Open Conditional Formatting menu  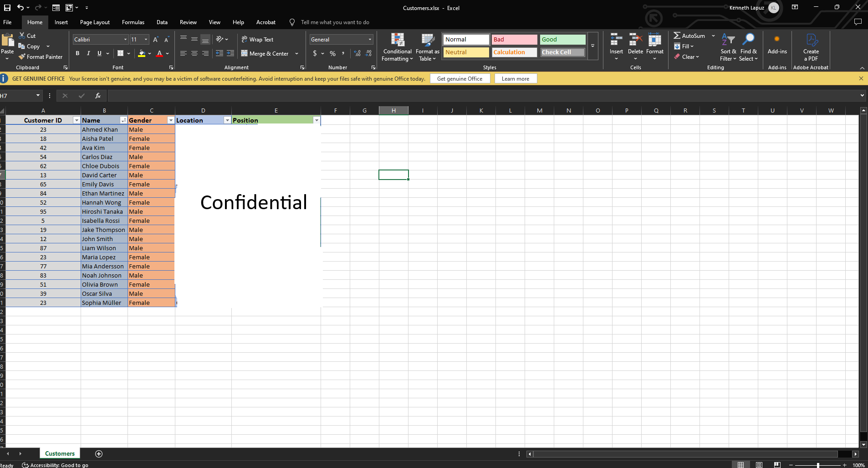tap(398, 47)
